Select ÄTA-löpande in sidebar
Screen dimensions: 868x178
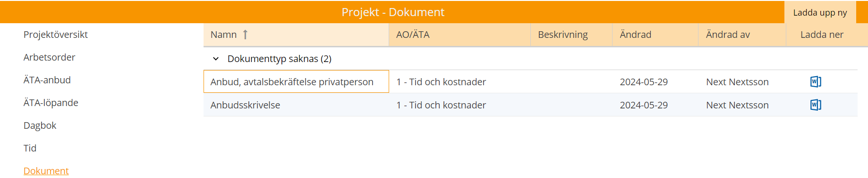[51, 103]
